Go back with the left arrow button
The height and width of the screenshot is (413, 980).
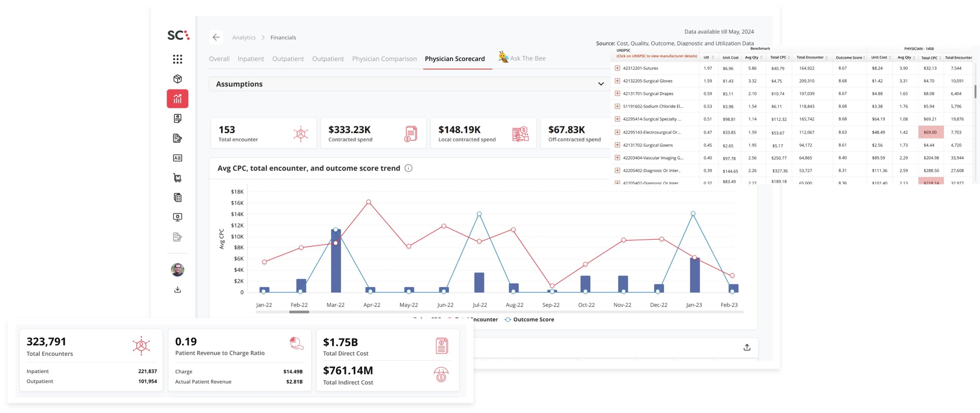[216, 37]
